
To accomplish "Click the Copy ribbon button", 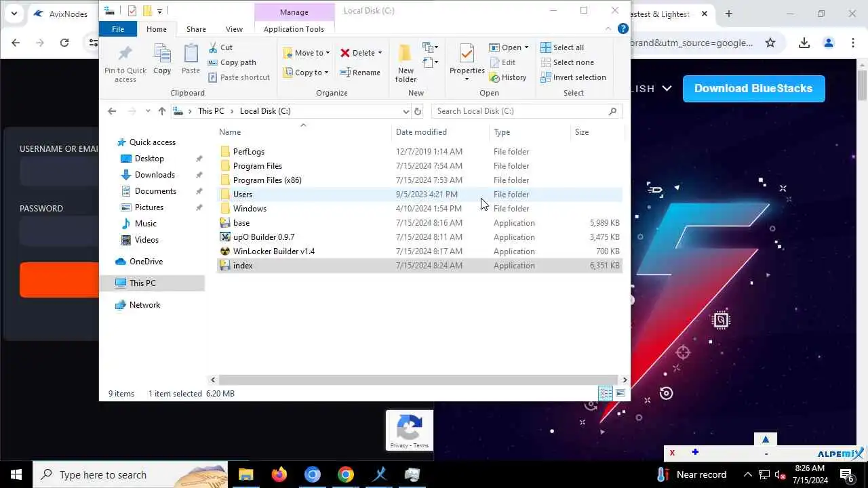I will coord(162,60).
